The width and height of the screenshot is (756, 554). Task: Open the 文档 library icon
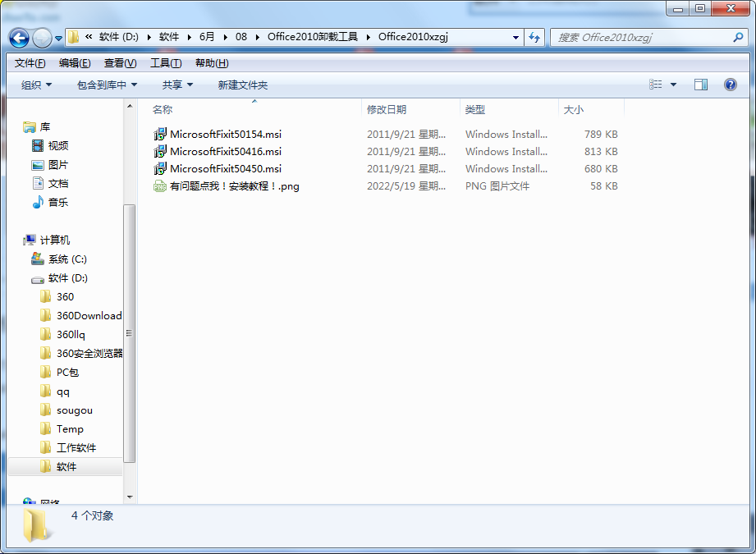[x=38, y=183]
